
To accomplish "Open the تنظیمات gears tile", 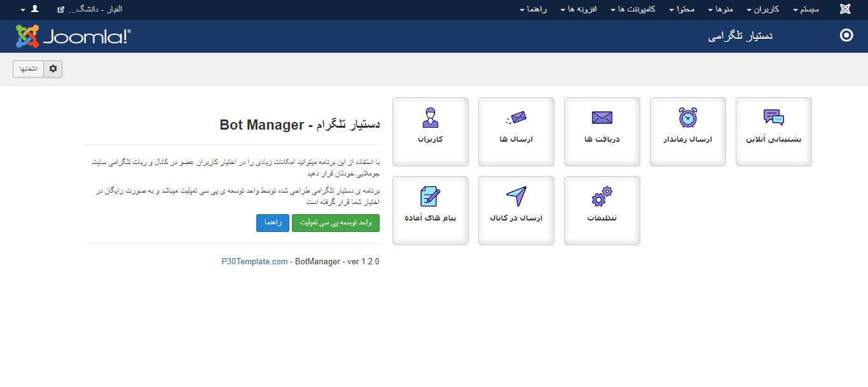I will (x=602, y=210).
